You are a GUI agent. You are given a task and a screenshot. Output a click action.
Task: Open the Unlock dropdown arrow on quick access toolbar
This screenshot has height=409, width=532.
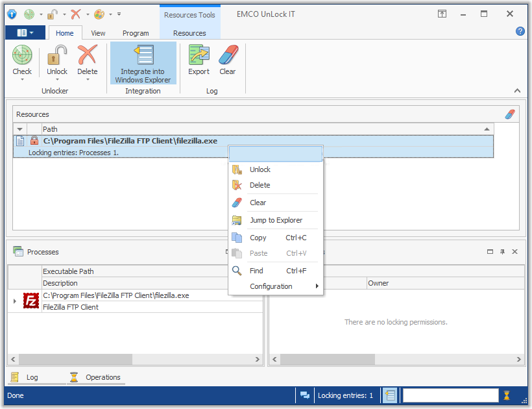[64, 14]
